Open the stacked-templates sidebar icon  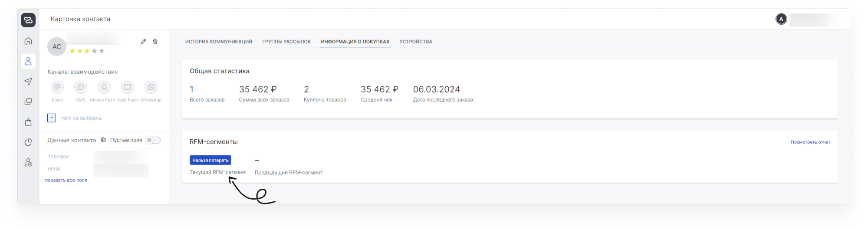point(28,102)
